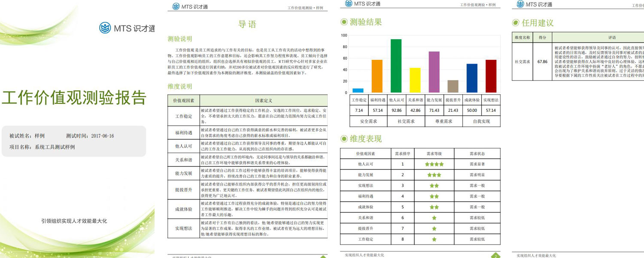Screen dimensions: 644x258
Task: Click the 需求显著 status cell
Action: 477,164
